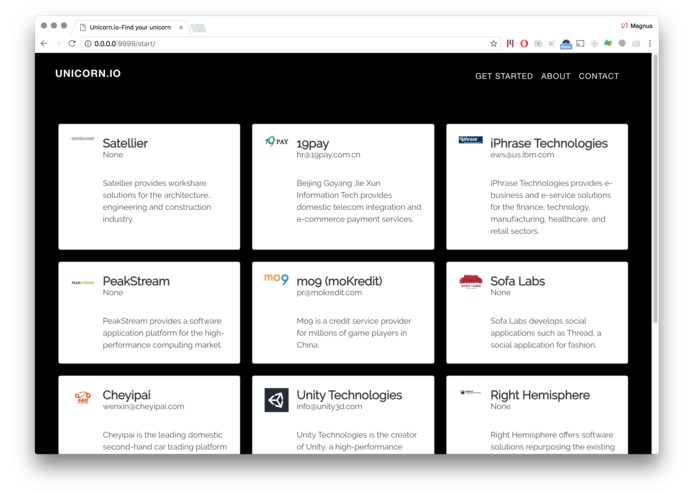Open the mo9 (moKredit) card title

[339, 281]
